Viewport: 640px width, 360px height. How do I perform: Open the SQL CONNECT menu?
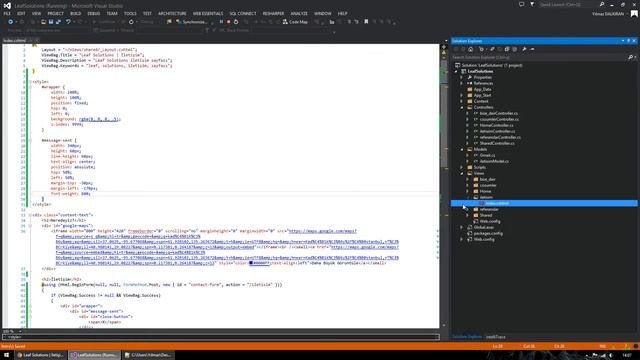243,13
